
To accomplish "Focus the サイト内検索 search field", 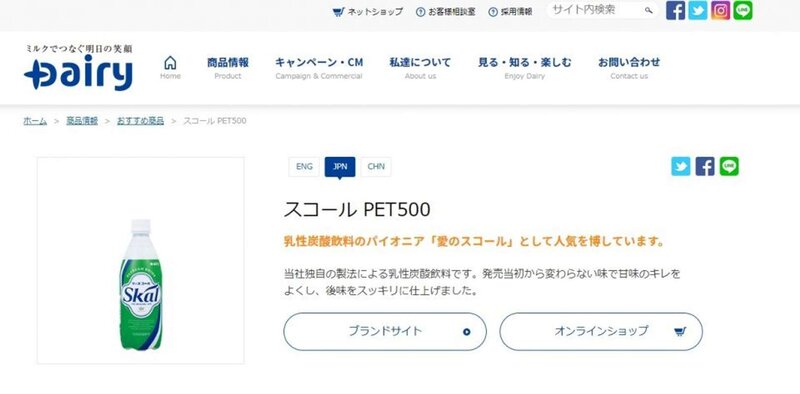I will click(596, 10).
